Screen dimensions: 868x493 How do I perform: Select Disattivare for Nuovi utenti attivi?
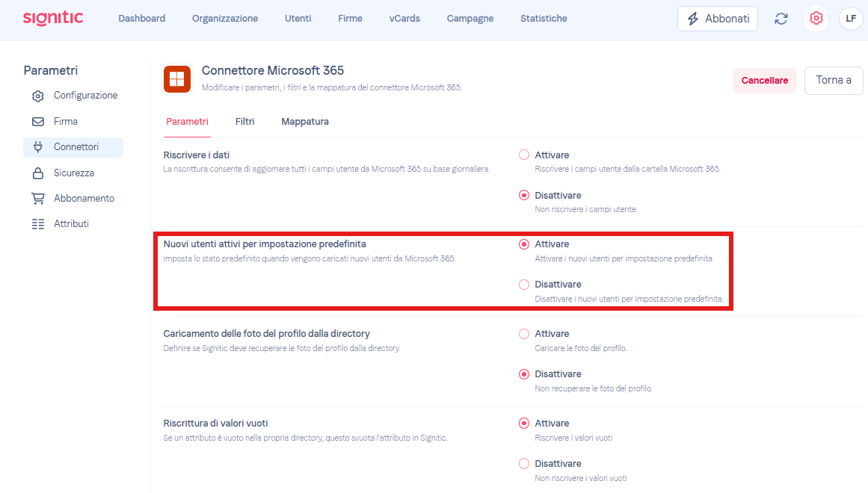[x=523, y=285]
